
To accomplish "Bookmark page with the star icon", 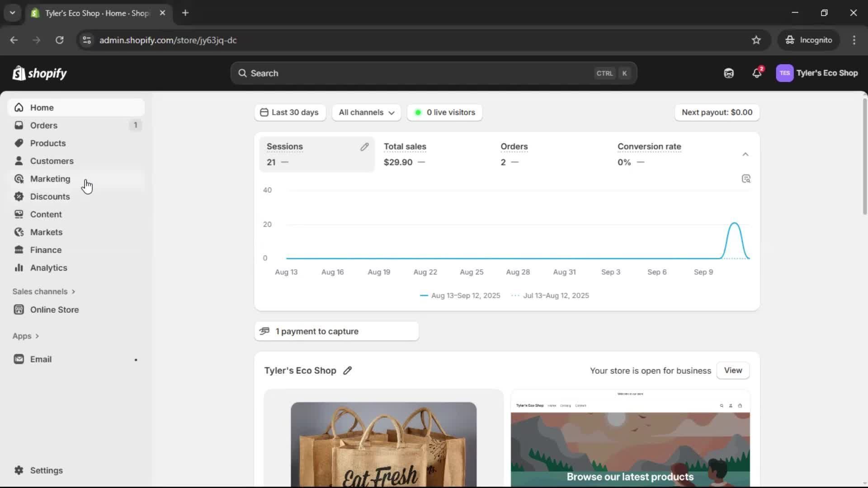I will [756, 40].
